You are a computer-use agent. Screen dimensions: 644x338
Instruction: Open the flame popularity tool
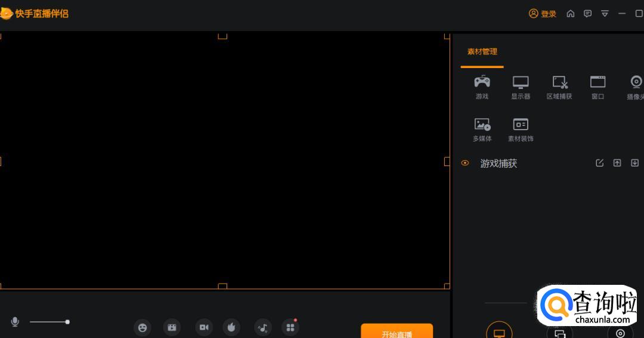(x=231, y=327)
